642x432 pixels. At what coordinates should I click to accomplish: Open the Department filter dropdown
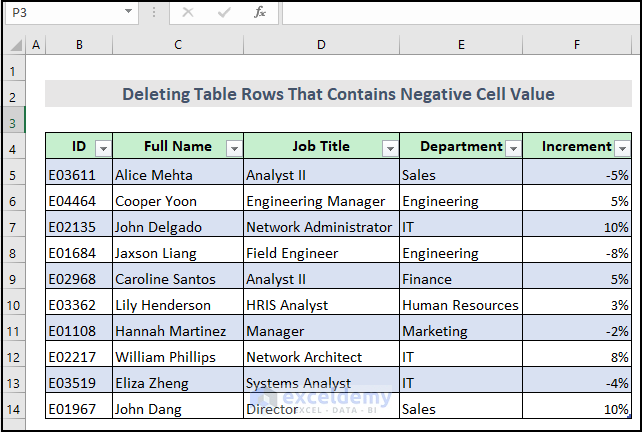click(513, 148)
